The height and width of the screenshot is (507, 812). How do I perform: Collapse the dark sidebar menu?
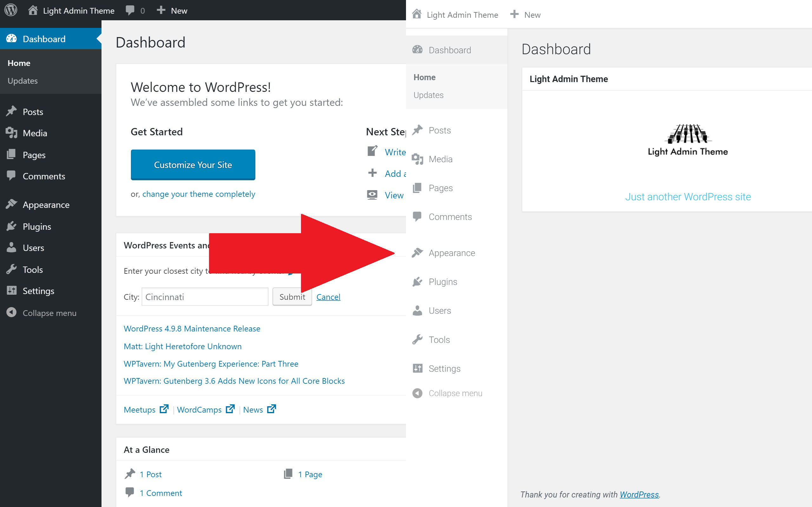tap(42, 312)
